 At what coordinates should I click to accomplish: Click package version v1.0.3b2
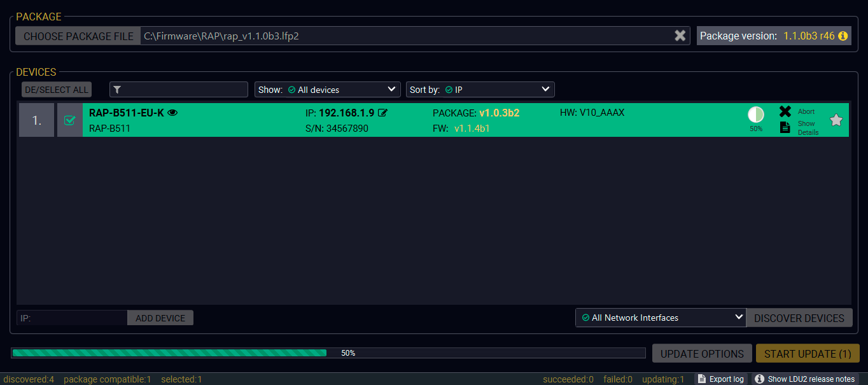point(500,113)
